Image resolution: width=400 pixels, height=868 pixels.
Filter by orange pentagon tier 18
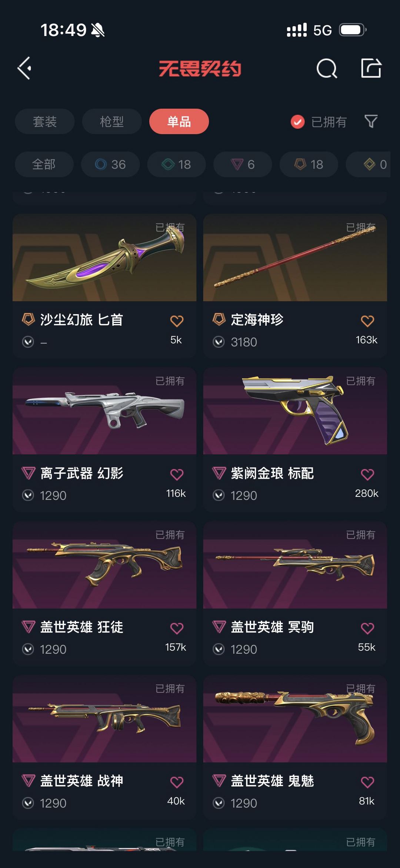(309, 164)
